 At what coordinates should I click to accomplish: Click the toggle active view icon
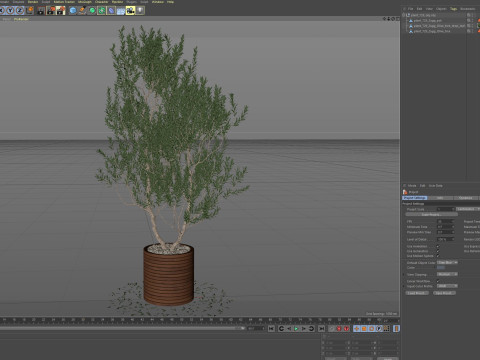tap(397, 19)
